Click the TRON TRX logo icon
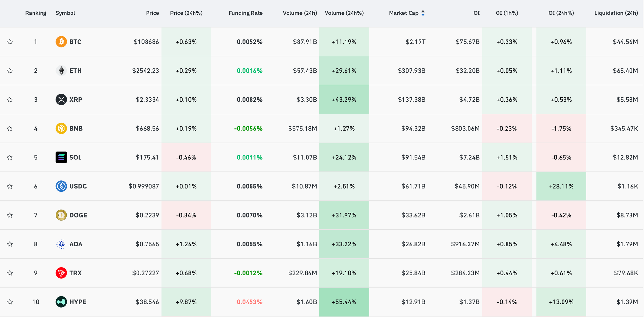 tap(61, 273)
